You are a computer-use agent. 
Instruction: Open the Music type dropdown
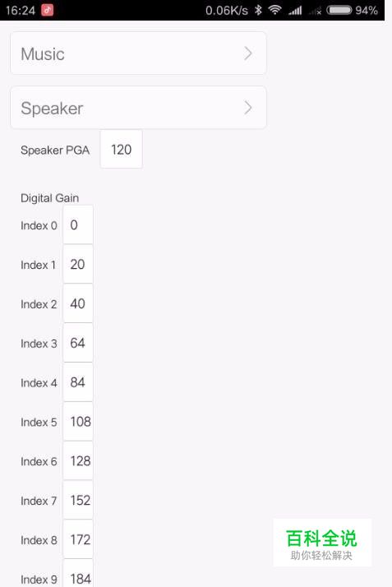click(x=138, y=53)
